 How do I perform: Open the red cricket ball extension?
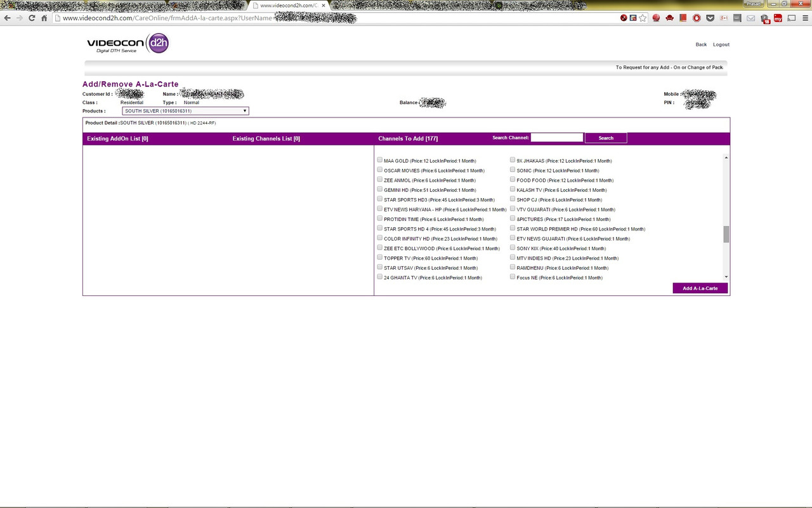(656, 18)
